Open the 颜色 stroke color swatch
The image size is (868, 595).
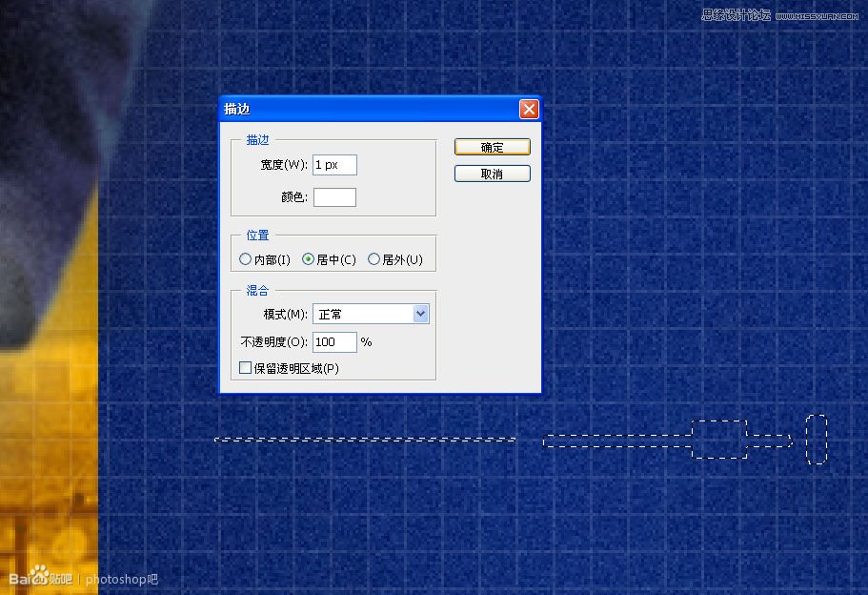coord(334,196)
